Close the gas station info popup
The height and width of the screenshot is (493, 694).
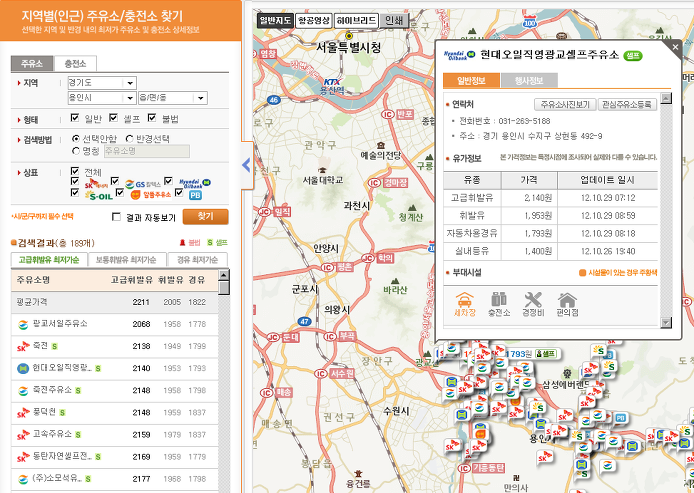tap(675, 47)
